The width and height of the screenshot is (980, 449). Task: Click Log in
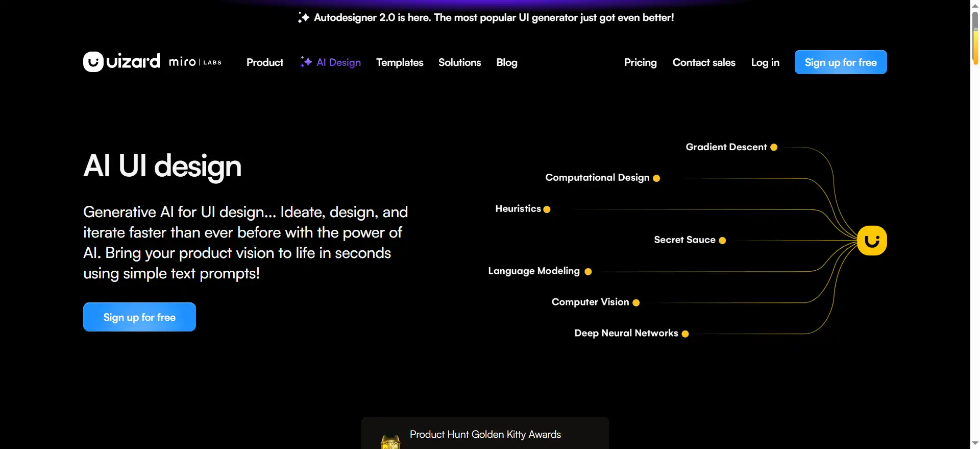coord(765,62)
